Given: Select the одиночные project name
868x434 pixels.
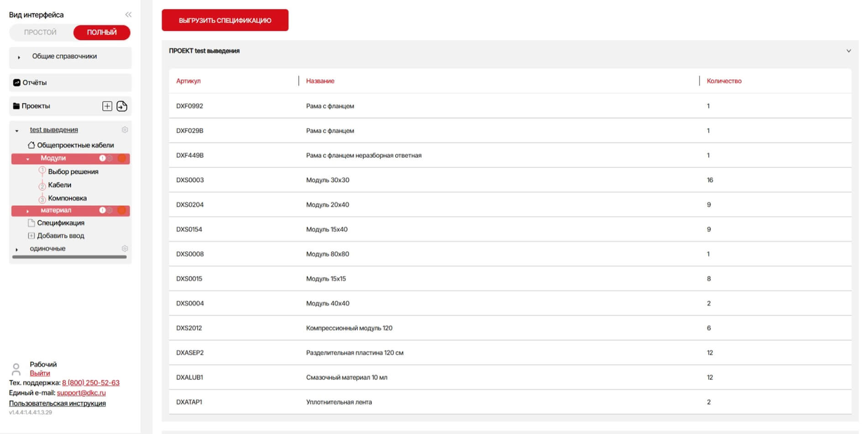Looking at the screenshot, I should tap(47, 249).
